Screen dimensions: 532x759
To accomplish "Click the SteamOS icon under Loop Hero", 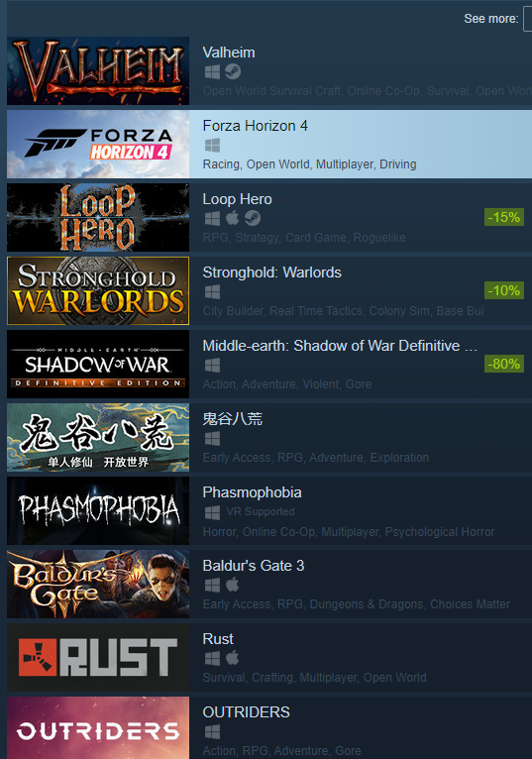I will click(x=253, y=218).
